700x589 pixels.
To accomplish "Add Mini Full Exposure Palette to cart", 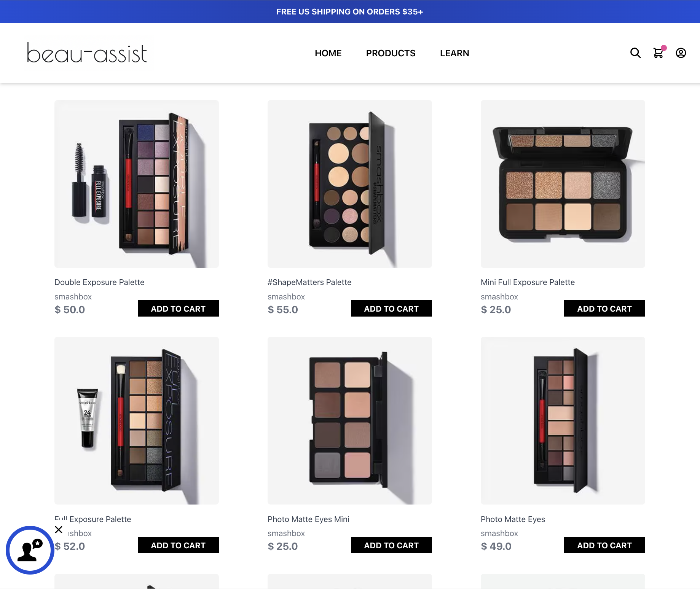I will point(604,309).
